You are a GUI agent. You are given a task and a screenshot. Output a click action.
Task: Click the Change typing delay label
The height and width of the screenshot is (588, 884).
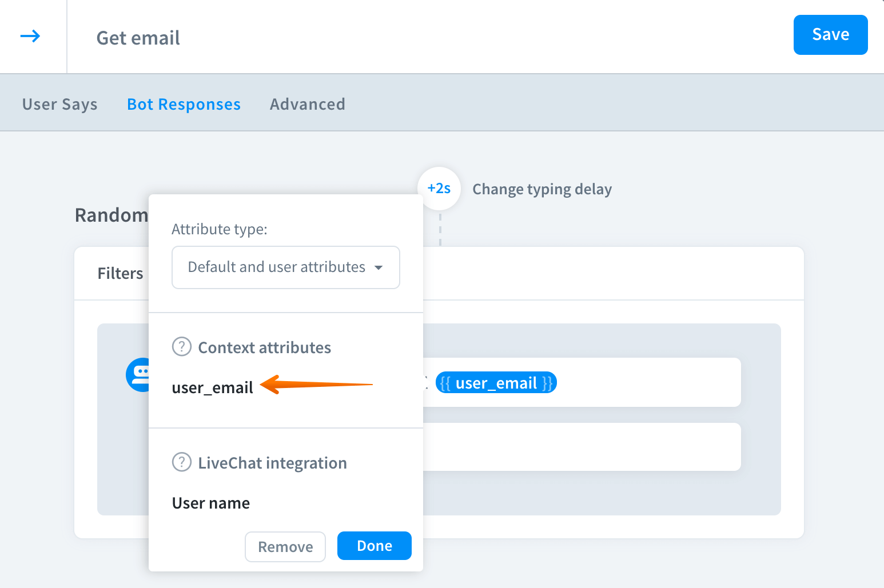[541, 189]
